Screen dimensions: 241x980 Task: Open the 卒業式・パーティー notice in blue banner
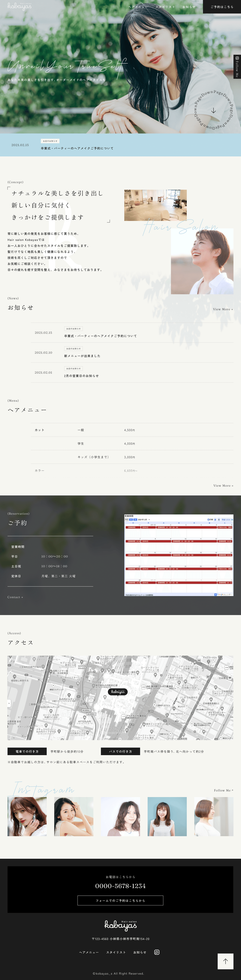click(x=77, y=148)
